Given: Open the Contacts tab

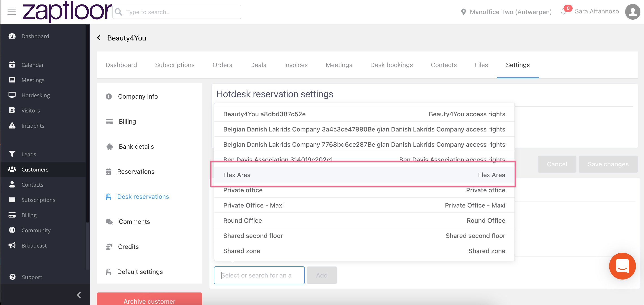Looking at the screenshot, I should [444, 65].
